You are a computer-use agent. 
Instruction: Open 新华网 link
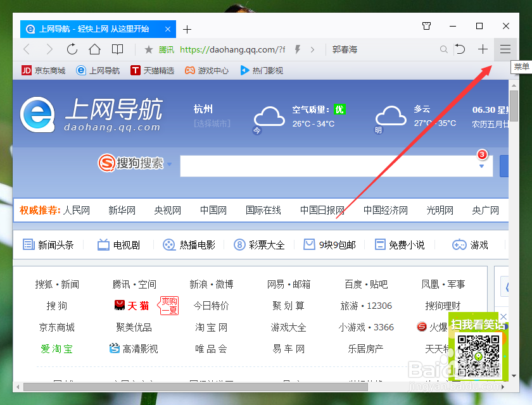click(x=122, y=210)
